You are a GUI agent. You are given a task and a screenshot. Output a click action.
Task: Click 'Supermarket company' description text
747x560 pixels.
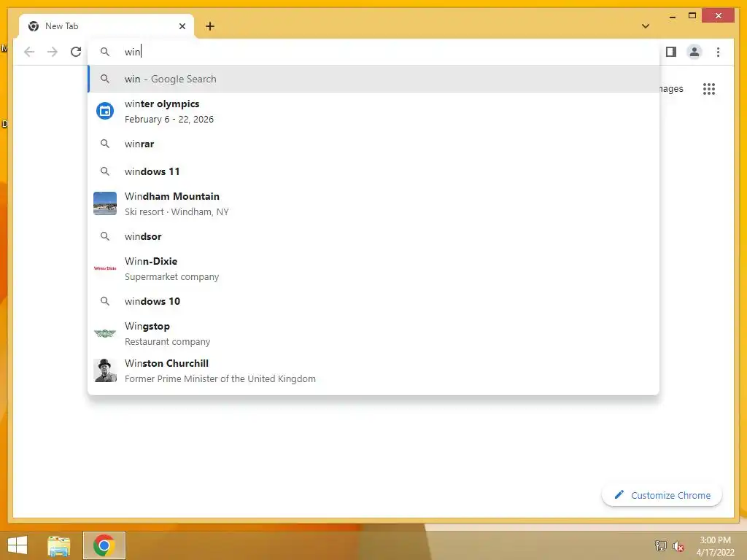[172, 277]
